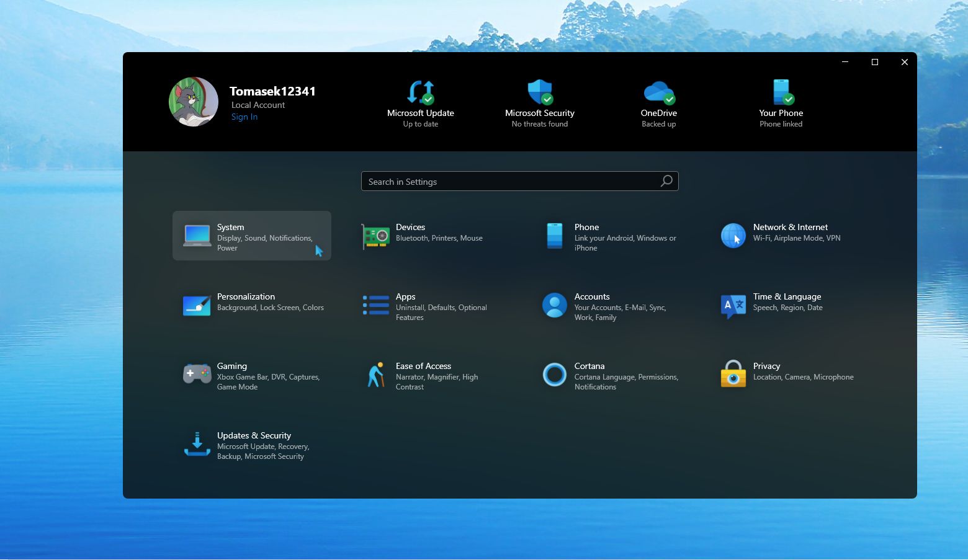Click Location, Camera, Microphone description
The height and width of the screenshot is (560, 968).
click(804, 377)
